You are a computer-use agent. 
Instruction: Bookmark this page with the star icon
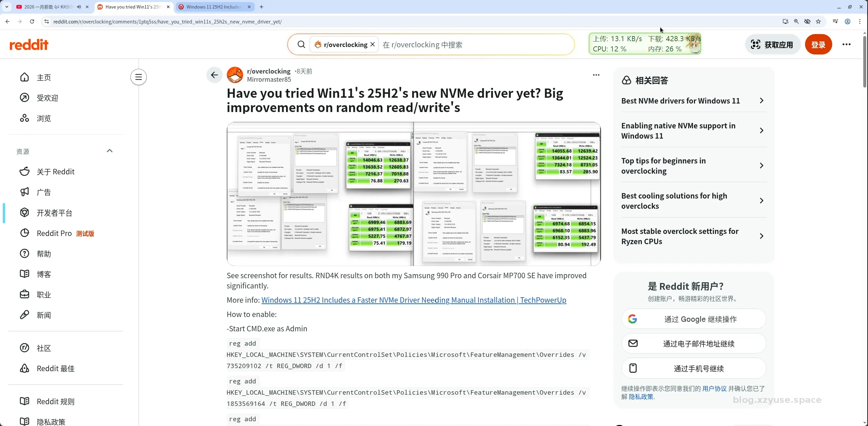pyautogui.click(x=818, y=21)
